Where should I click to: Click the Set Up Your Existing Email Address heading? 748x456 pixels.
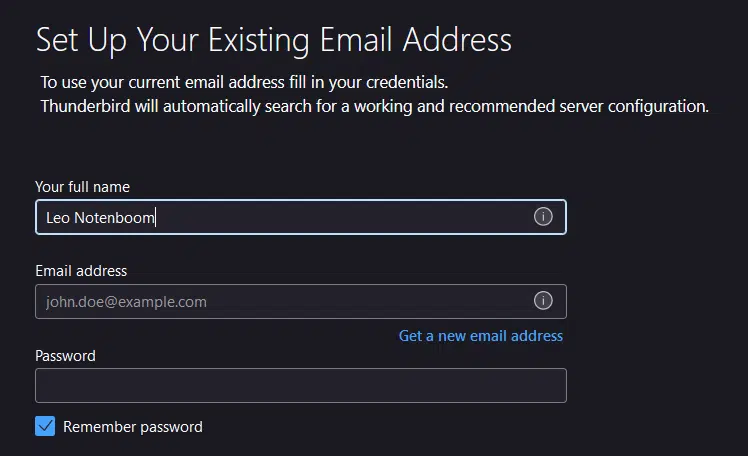tap(274, 40)
